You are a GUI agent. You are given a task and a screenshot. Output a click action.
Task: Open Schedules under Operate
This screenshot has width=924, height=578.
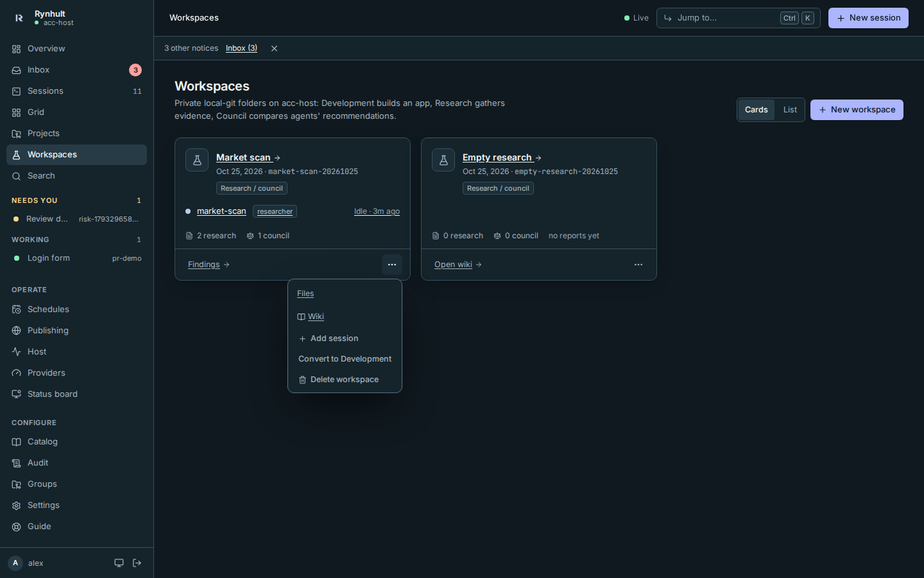pyautogui.click(x=76, y=310)
